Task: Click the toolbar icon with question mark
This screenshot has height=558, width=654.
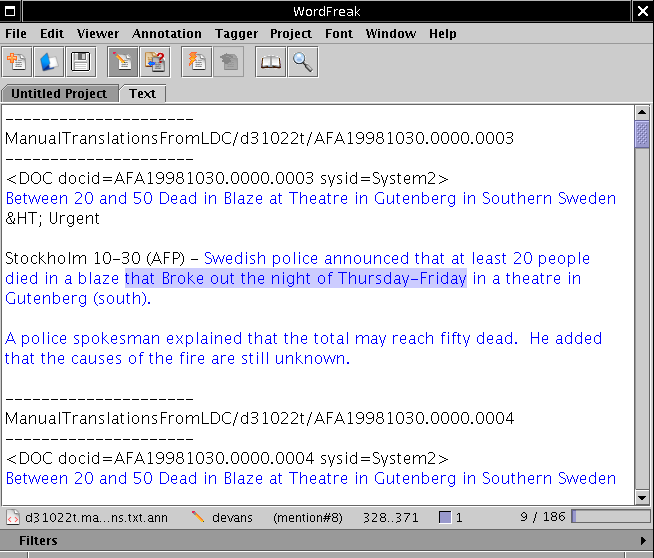Action: pyautogui.click(x=155, y=63)
